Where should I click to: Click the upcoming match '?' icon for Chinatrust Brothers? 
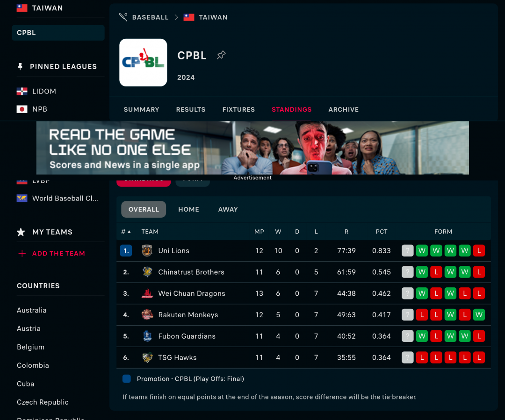click(407, 272)
